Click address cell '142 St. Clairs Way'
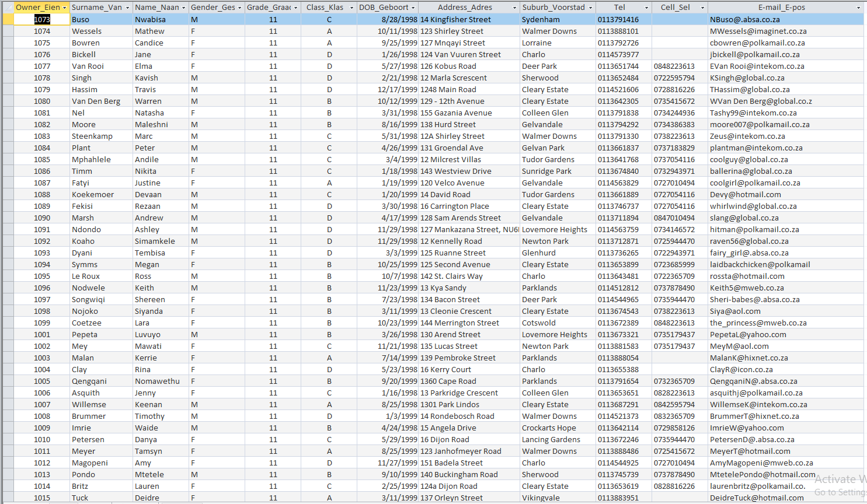 tap(469, 276)
